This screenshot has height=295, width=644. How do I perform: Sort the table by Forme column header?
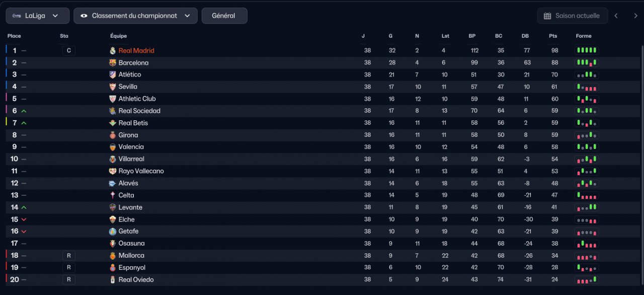click(584, 36)
